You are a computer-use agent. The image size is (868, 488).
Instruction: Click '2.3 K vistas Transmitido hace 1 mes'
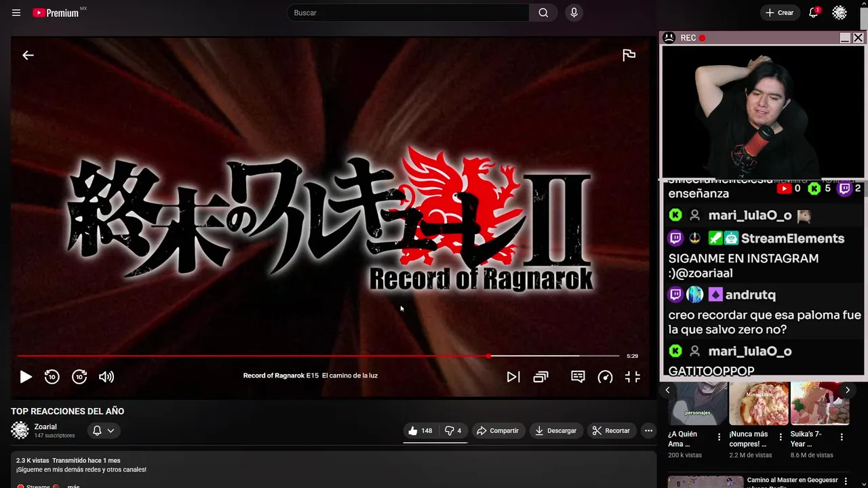pyautogui.click(x=68, y=461)
